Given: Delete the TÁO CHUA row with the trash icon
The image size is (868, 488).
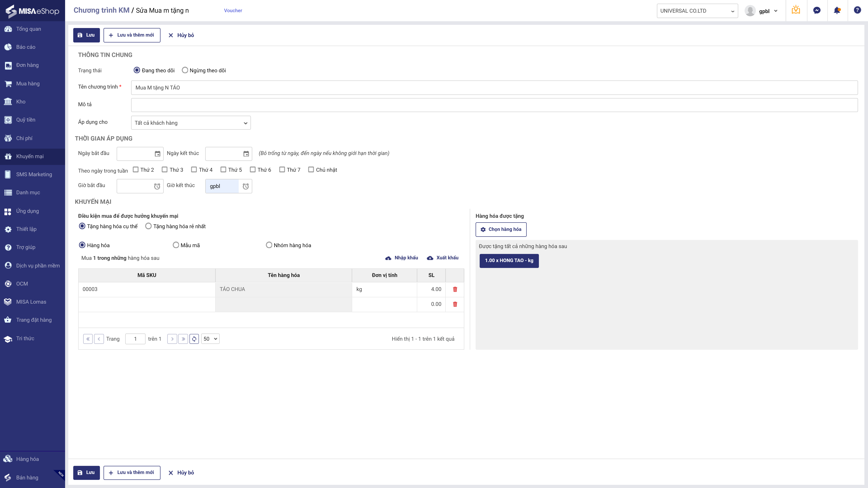Looking at the screenshot, I should (455, 289).
